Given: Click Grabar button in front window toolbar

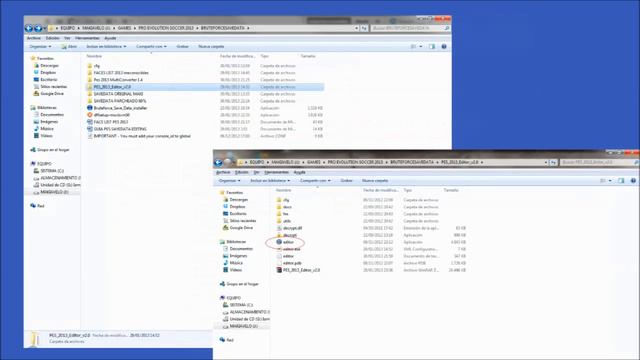Looking at the screenshot, I should click(347, 180).
